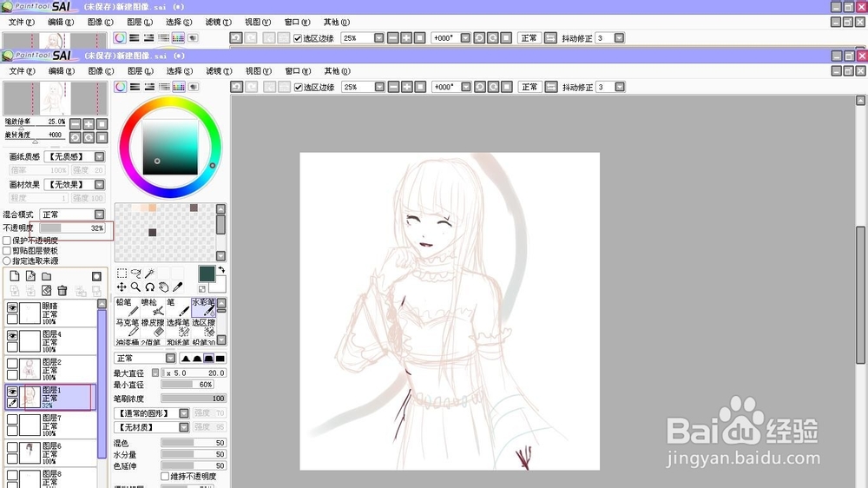
Task: Open 其他(O) menu in back window
Action: tap(337, 23)
